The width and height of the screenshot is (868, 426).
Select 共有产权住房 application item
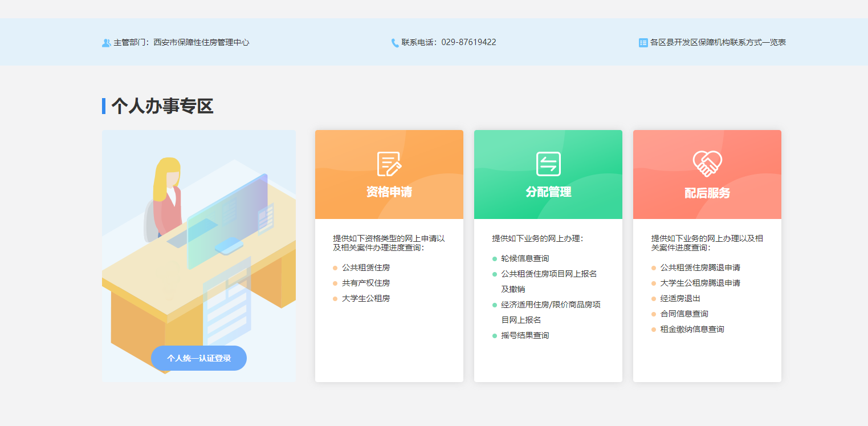(366, 283)
